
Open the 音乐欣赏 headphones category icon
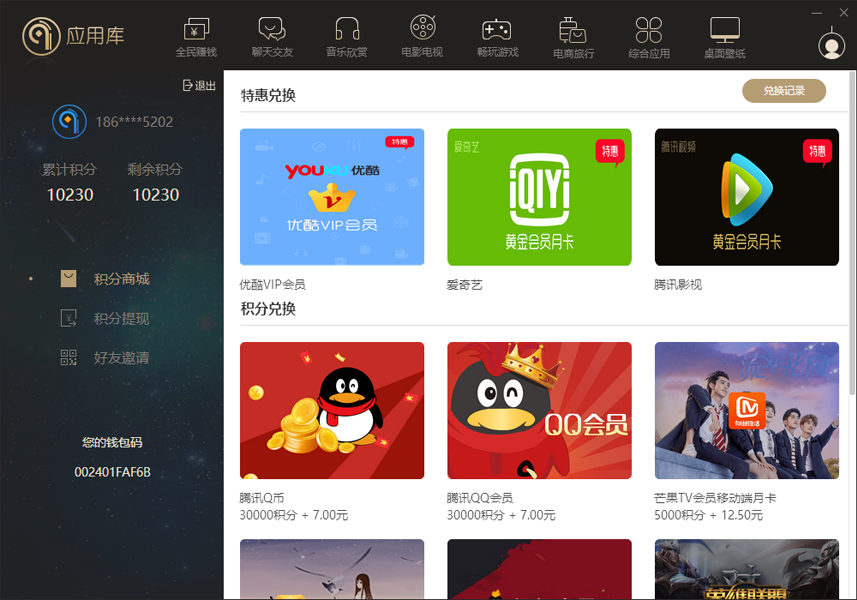click(347, 29)
